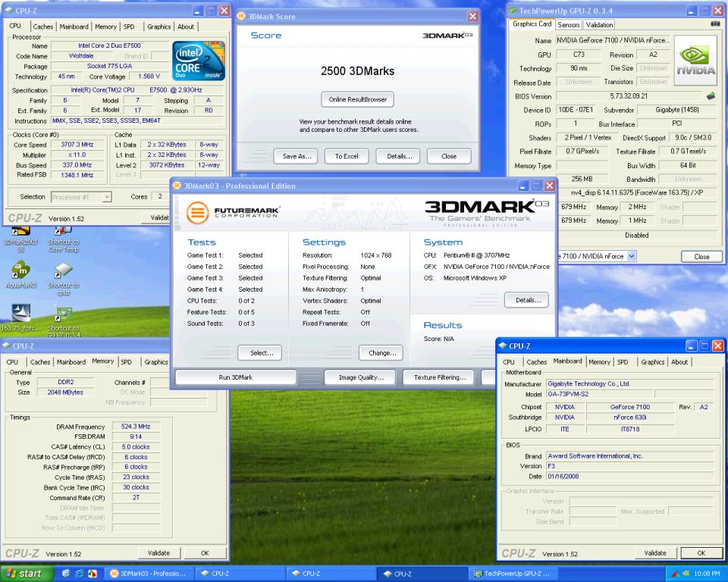Screen dimensions: 728x582
Task: Click the GPU-Z Name field NVIDIA GeForce 7100
Action: pos(613,40)
